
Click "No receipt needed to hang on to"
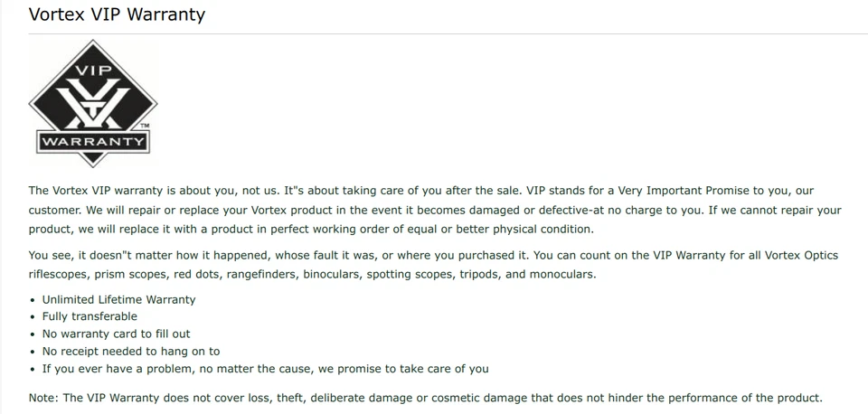click(130, 351)
